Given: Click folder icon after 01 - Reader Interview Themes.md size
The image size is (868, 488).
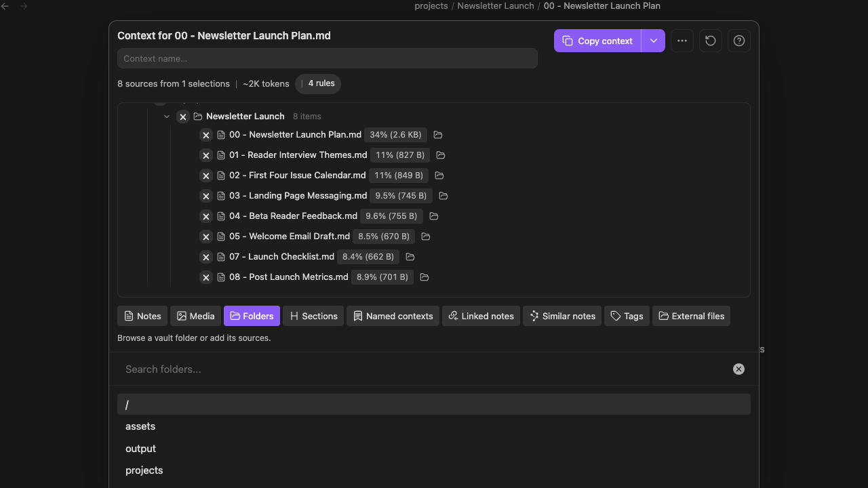Looking at the screenshot, I should click(x=441, y=155).
